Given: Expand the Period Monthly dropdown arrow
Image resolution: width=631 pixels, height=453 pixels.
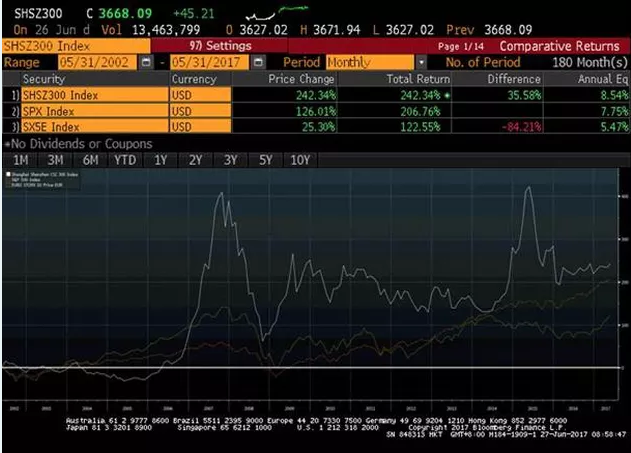Looking at the screenshot, I should [x=421, y=62].
